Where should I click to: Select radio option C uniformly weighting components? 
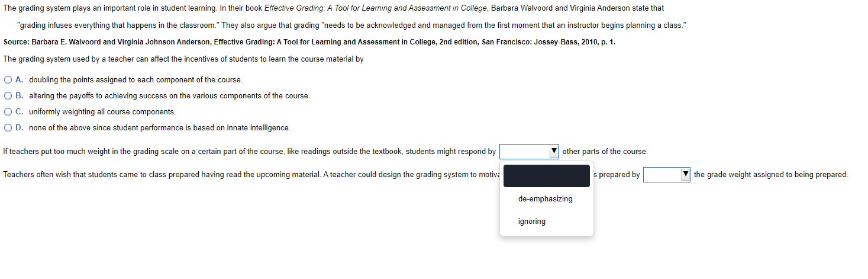pyautogui.click(x=8, y=111)
